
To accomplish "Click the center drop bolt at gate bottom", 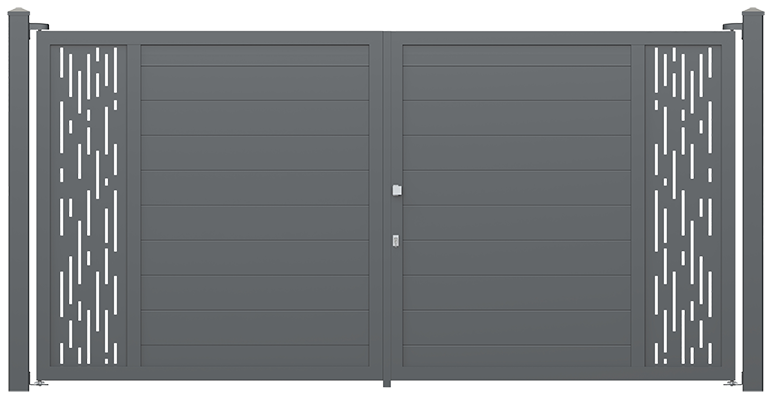I will point(386,383).
